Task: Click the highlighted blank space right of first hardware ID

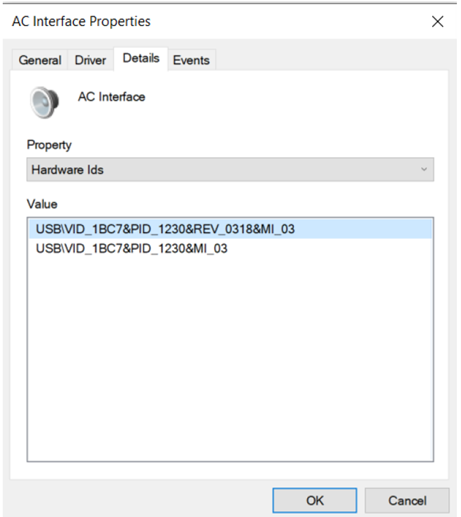Action: point(363,229)
